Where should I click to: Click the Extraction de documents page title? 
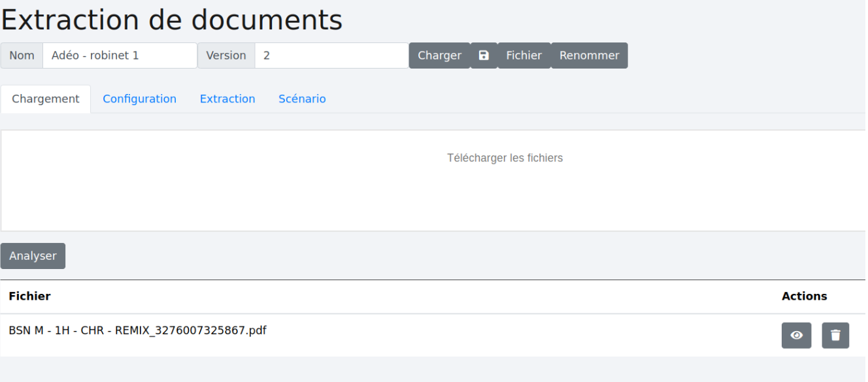[172, 20]
